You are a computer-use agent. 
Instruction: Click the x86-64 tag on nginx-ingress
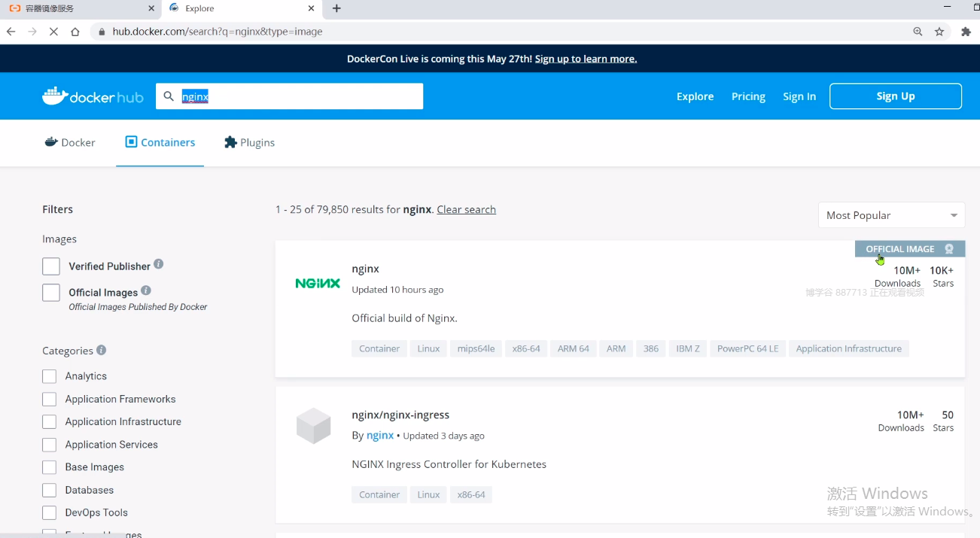click(x=471, y=494)
